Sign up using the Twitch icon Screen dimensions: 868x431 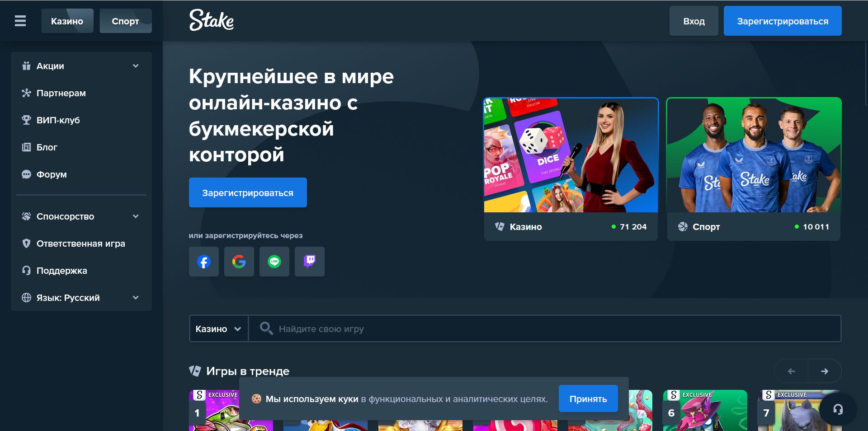(310, 261)
